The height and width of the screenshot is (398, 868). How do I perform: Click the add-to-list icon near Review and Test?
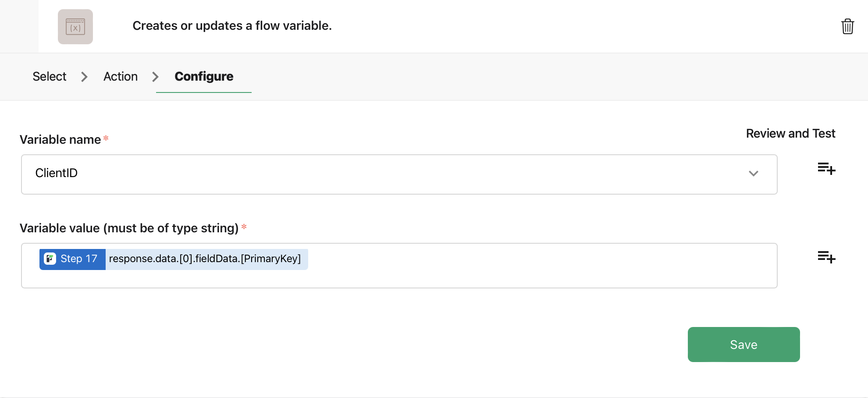pyautogui.click(x=826, y=170)
